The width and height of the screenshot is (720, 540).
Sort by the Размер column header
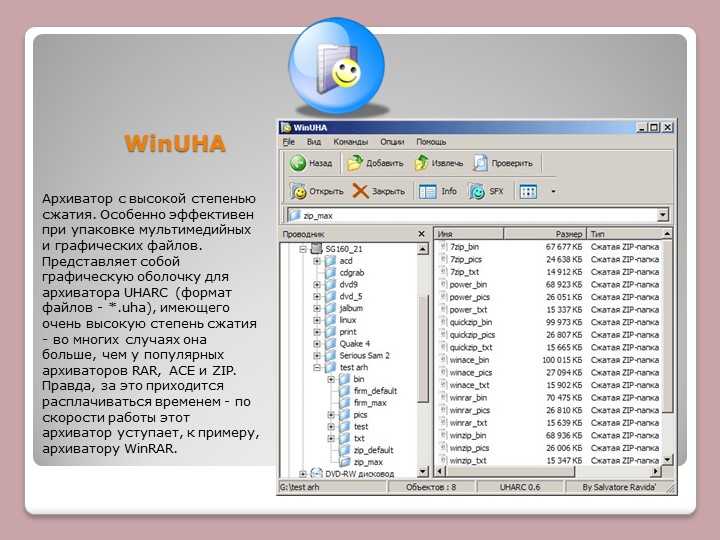545,234
